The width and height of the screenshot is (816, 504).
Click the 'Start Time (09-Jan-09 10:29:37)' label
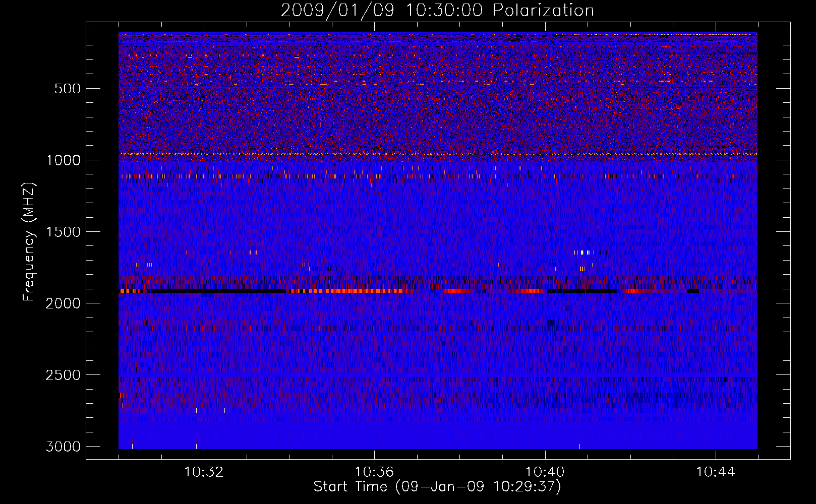click(x=437, y=487)
